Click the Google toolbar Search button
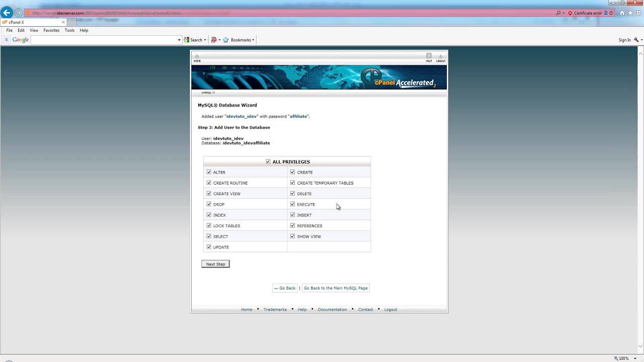The image size is (644, 362). [x=193, y=40]
